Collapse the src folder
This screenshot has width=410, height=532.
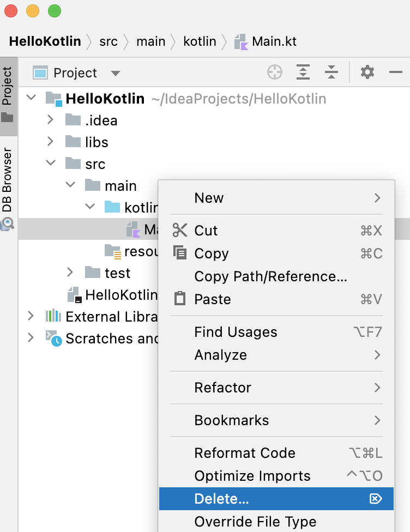pyautogui.click(x=51, y=163)
